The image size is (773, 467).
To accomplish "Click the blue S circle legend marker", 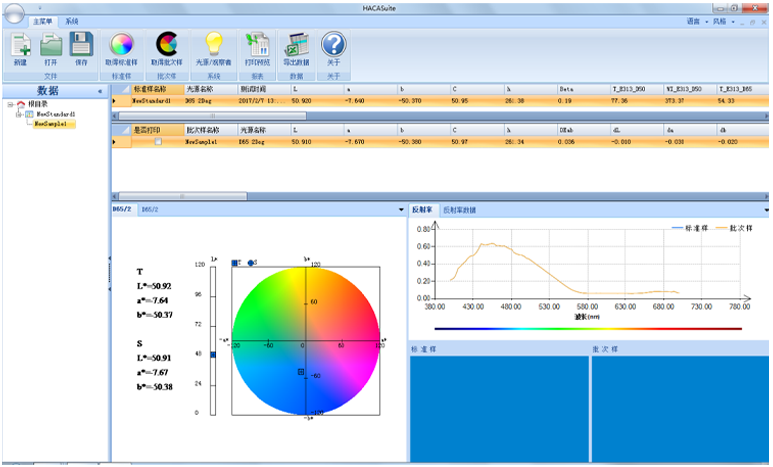I will [x=250, y=263].
